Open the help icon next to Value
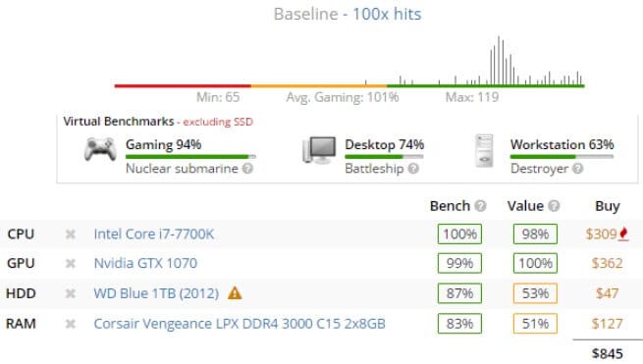643x364 pixels. click(554, 206)
